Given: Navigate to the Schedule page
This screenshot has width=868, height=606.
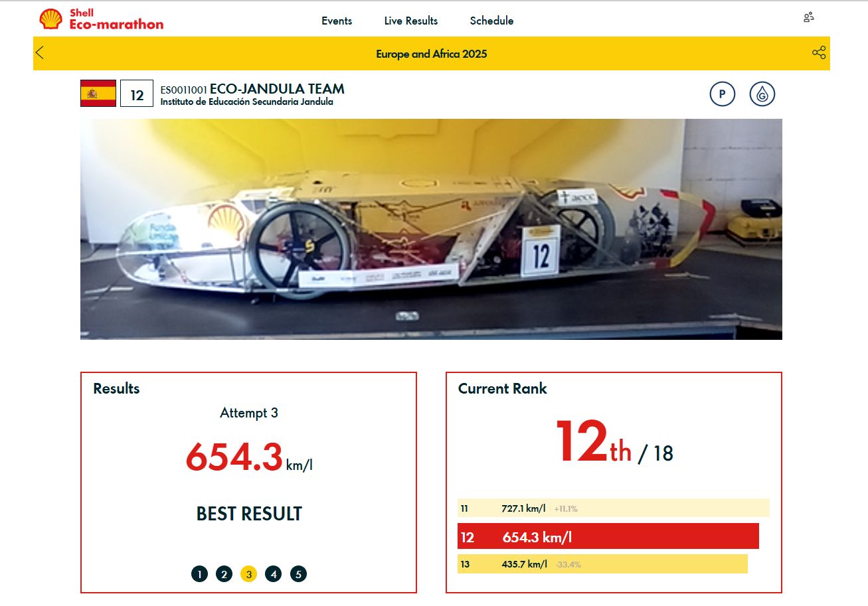Looking at the screenshot, I should click(491, 21).
